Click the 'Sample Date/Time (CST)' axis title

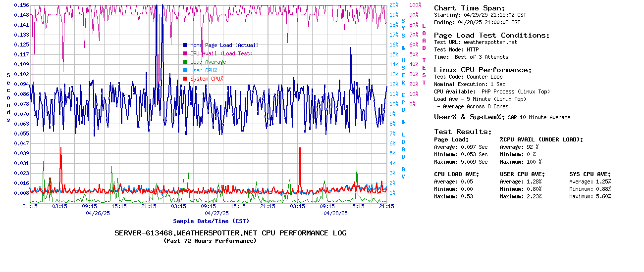(211, 221)
